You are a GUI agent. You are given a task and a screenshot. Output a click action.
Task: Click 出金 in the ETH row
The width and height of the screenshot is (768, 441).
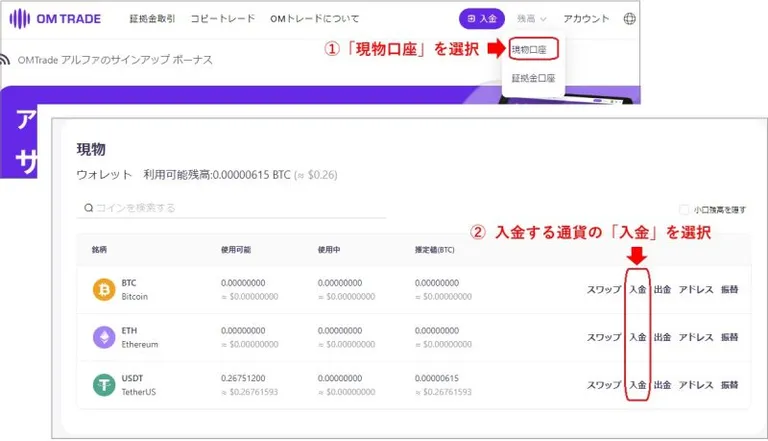pyautogui.click(x=662, y=337)
